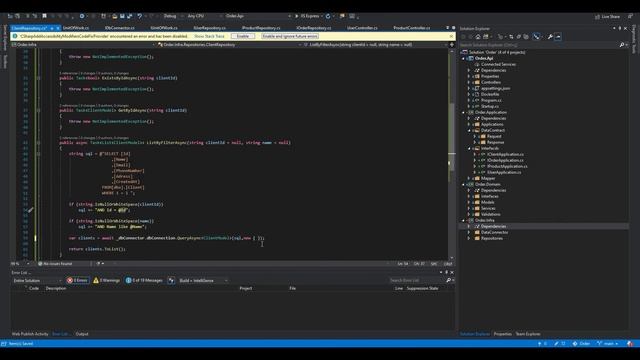Image resolution: width=640 pixels, height=360 pixels.
Task: Select appsettings.json in Solution Explorer
Action: click(495, 88)
